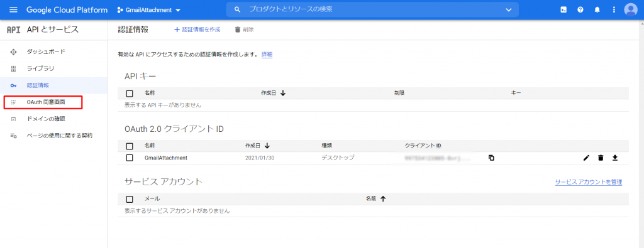Click the キー column header
Viewport: 644px width, 248px height.
click(x=516, y=93)
